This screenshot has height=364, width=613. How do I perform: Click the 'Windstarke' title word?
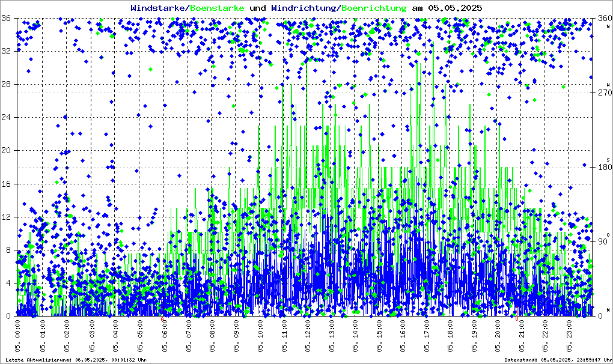pyautogui.click(x=159, y=8)
